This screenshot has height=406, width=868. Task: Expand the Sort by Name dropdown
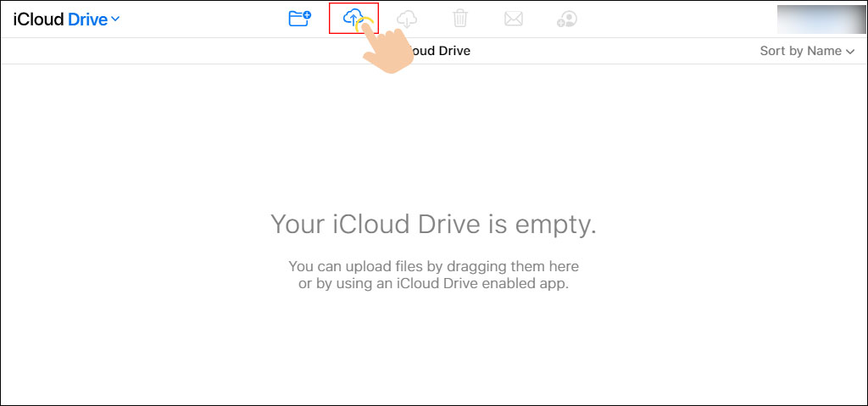(800, 51)
